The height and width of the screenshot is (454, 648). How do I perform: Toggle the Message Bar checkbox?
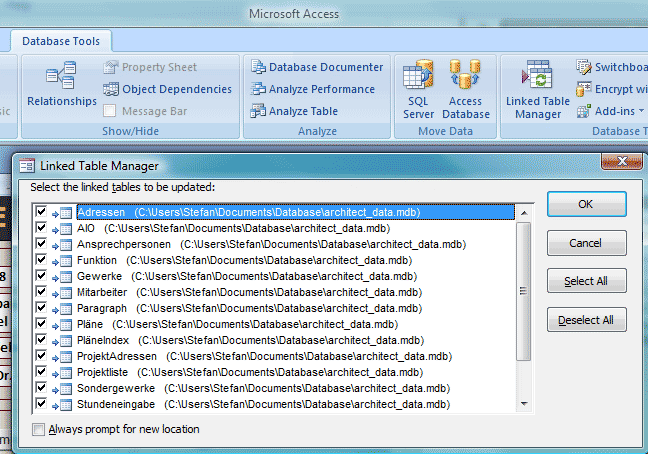click(x=110, y=111)
